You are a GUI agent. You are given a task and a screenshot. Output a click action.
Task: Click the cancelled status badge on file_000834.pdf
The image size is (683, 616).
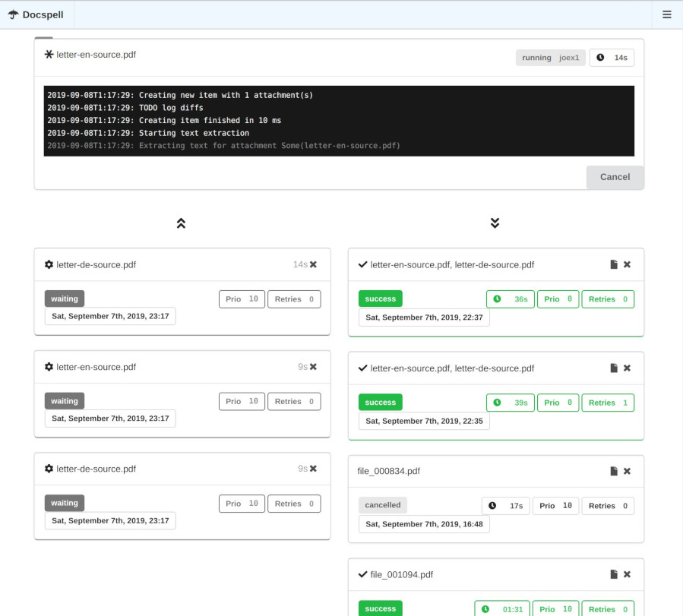click(x=383, y=505)
